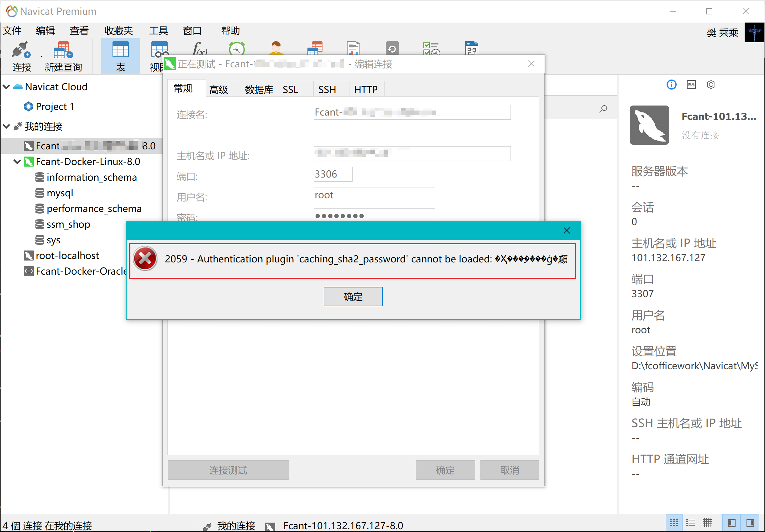The width and height of the screenshot is (765, 532).
Task: Close the error message dialog
Action: click(x=566, y=230)
